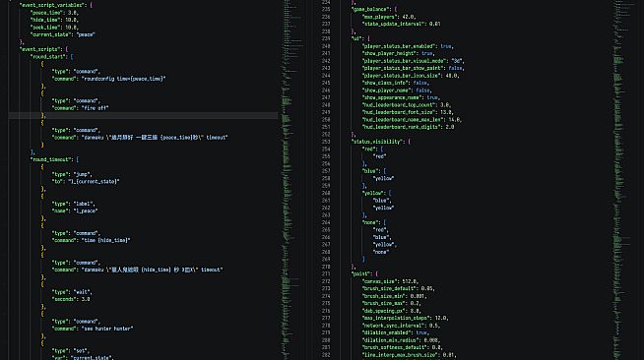644x360 pixels.
Task: Click the "hud_leaderboard_font_size": 13.0 line
Action: click(408, 112)
